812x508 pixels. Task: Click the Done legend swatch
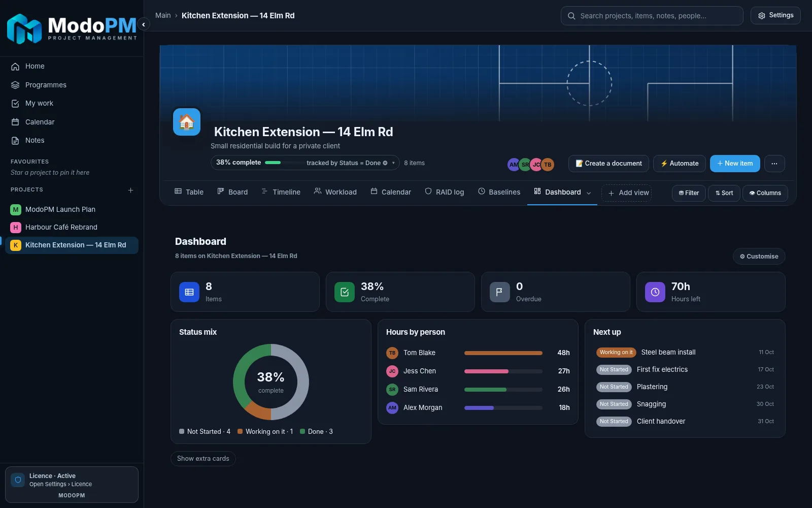pyautogui.click(x=302, y=431)
